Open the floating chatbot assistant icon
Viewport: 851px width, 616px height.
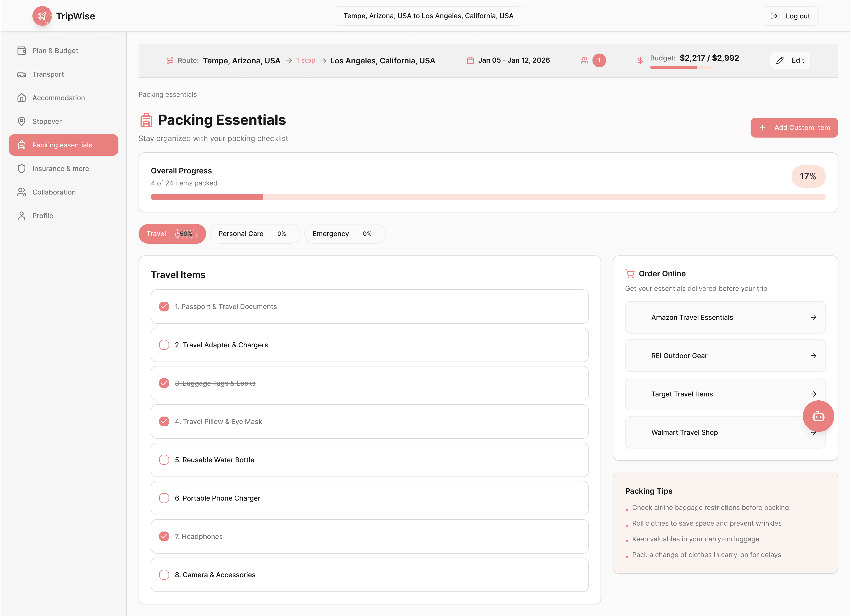(818, 416)
